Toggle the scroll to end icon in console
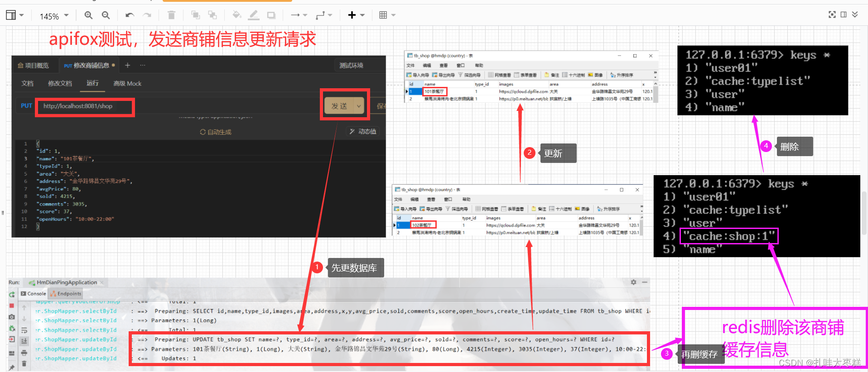 click(24, 341)
